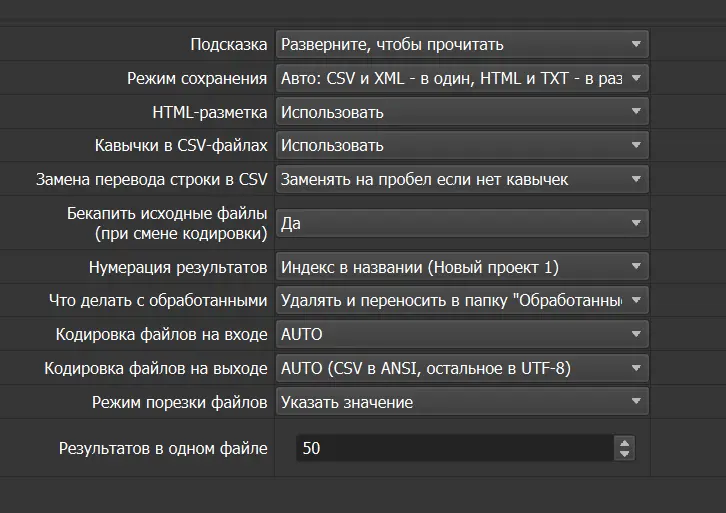The height and width of the screenshot is (513, 726).
Task: Click the arrow icon beside input encoding AUTO
Action: [x=636, y=334]
